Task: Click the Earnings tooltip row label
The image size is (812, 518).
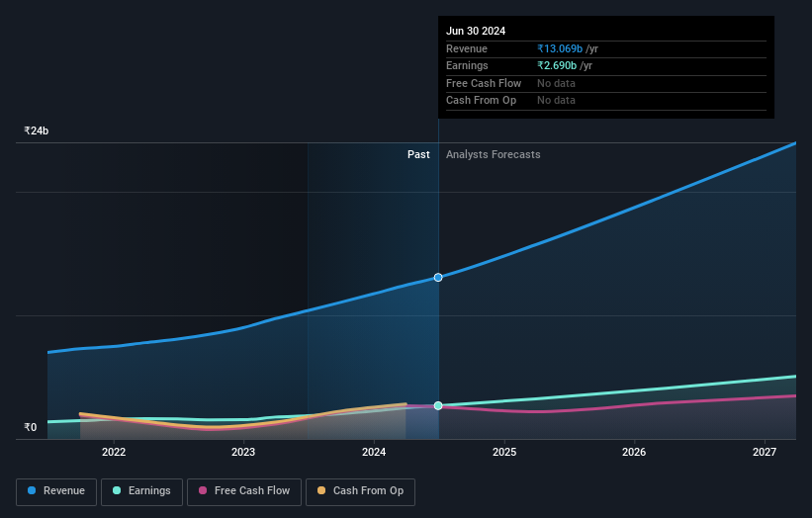Action: click(x=467, y=65)
